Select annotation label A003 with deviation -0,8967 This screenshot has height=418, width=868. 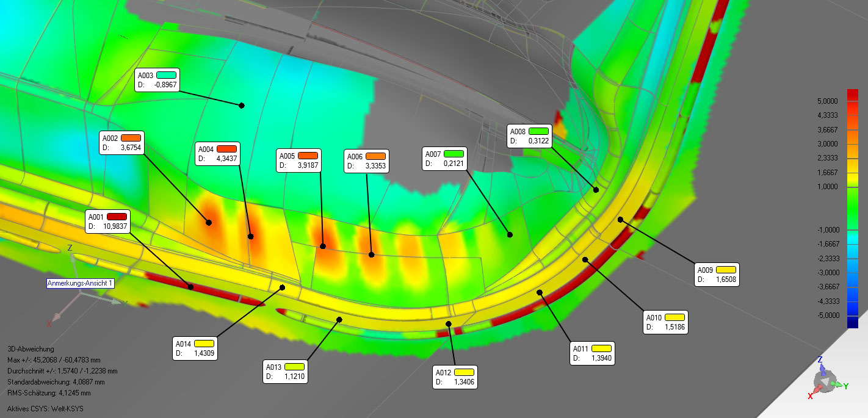pyautogui.click(x=156, y=80)
